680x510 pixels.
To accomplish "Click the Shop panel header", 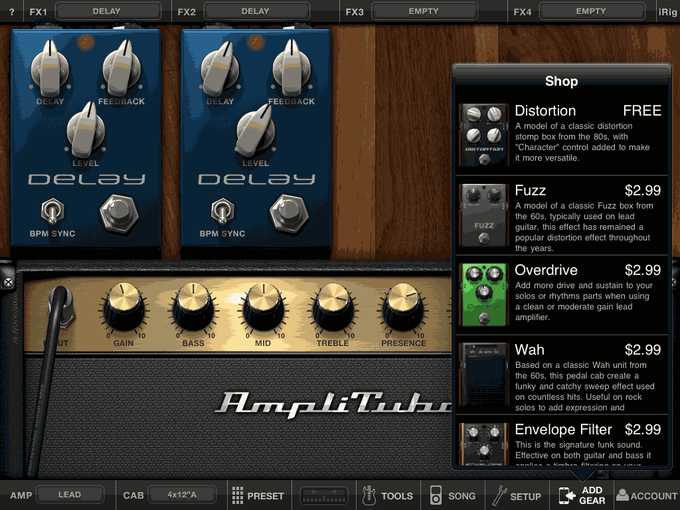I will 561,81.
